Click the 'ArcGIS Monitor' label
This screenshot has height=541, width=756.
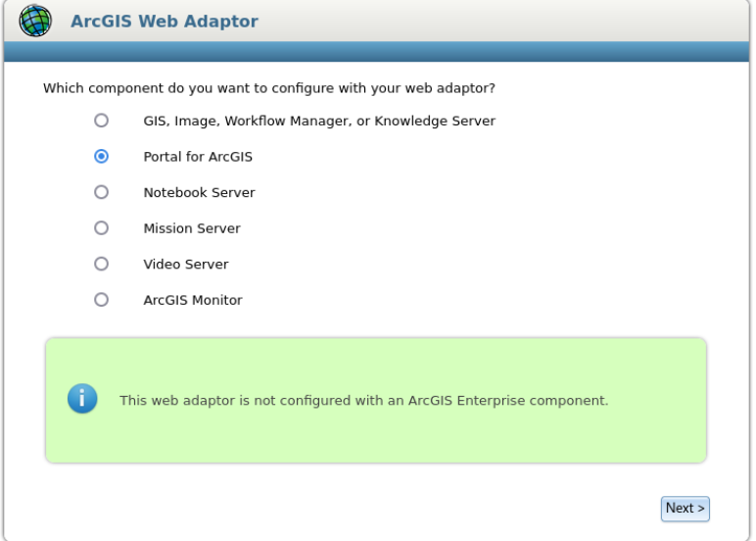point(193,300)
